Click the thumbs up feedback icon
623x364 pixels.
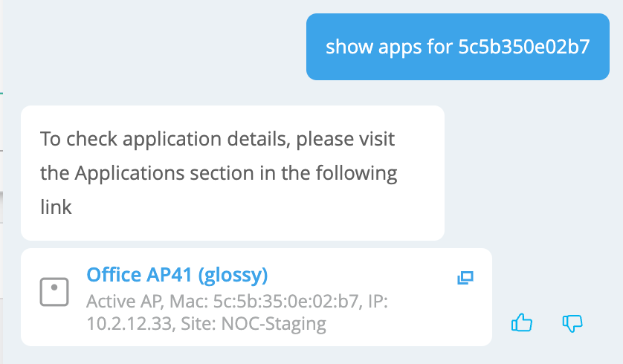coord(523,322)
